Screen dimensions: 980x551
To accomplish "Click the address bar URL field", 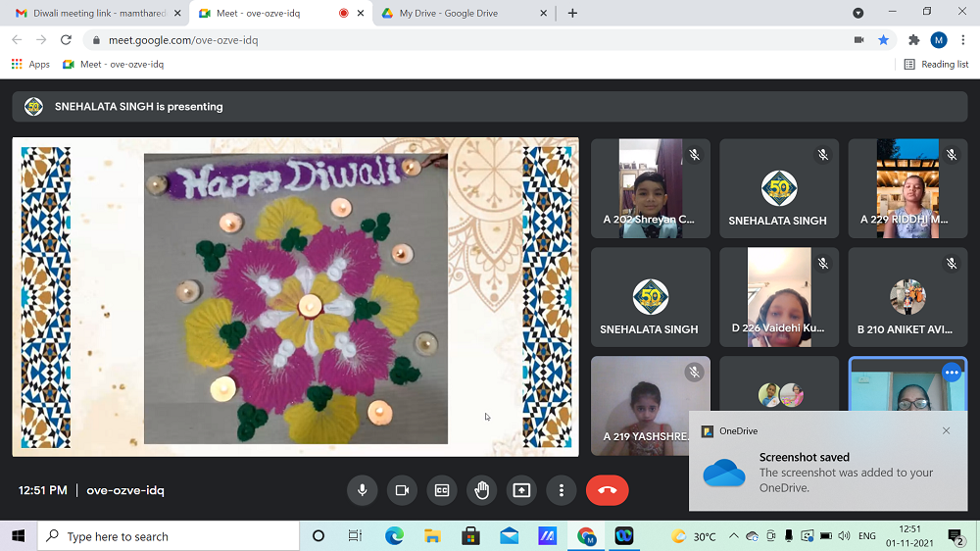I will pyautogui.click(x=441, y=40).
